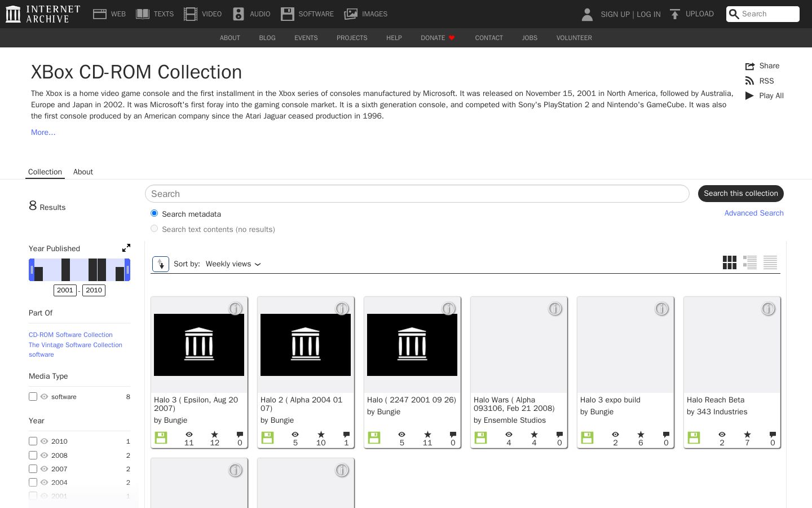
Task: Open info for Halo Reach Beta card
Action: tap(768, 309)
